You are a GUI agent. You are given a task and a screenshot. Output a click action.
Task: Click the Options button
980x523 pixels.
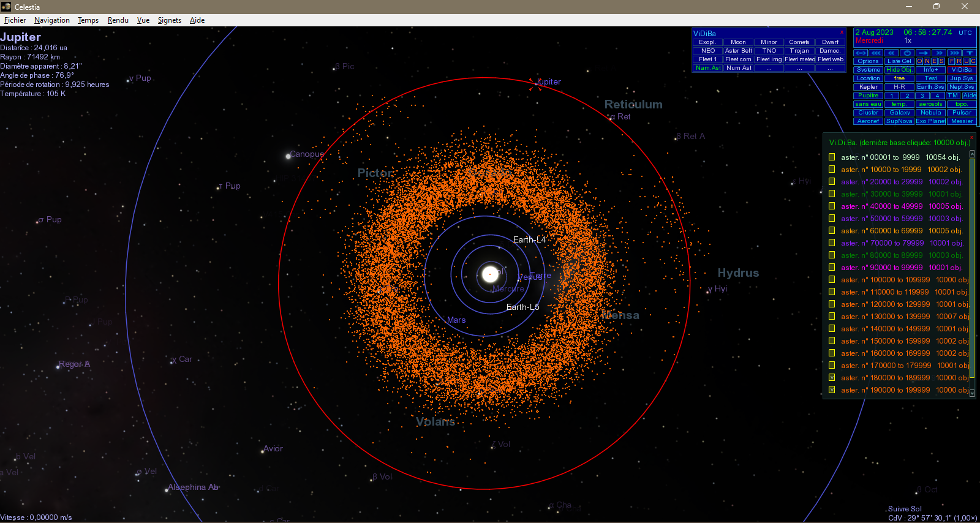[x=868, y=61]
